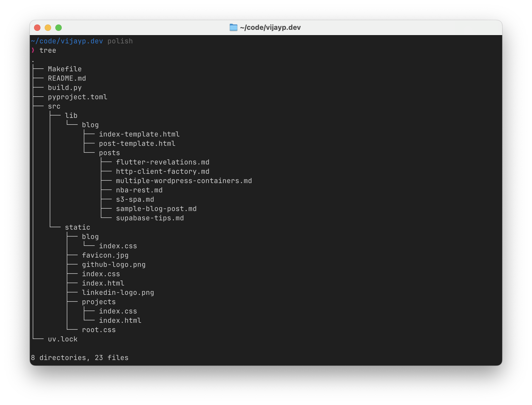The image size is (532, 405).
Task: Click the static directory entry
Action: pyautogui.click(x=77, y=227)
